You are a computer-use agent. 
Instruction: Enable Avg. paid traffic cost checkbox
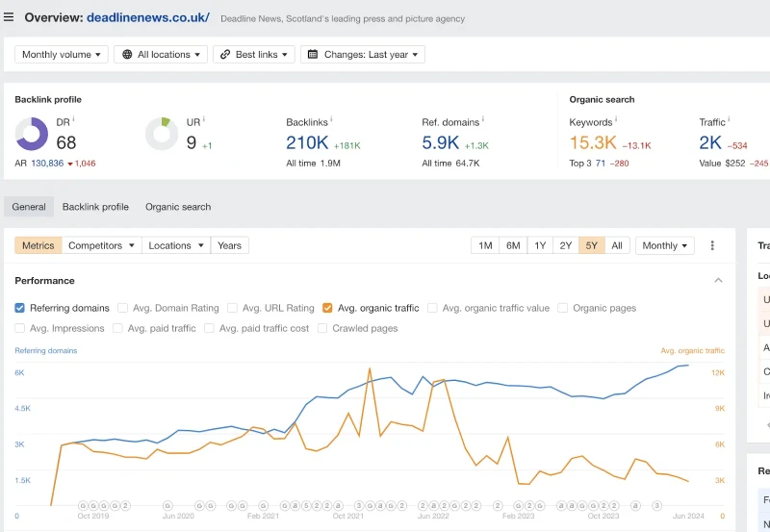tap(209, 328)
